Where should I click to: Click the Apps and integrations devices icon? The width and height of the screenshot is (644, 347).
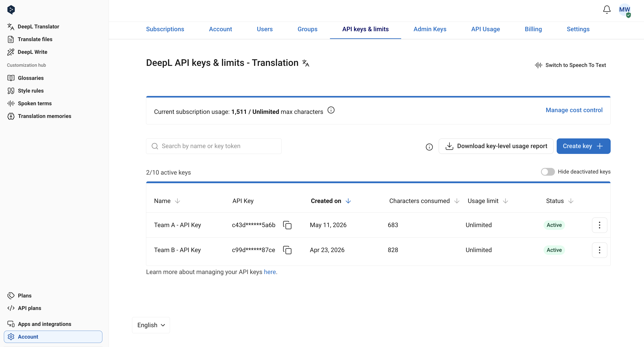[x=11, y=324]
